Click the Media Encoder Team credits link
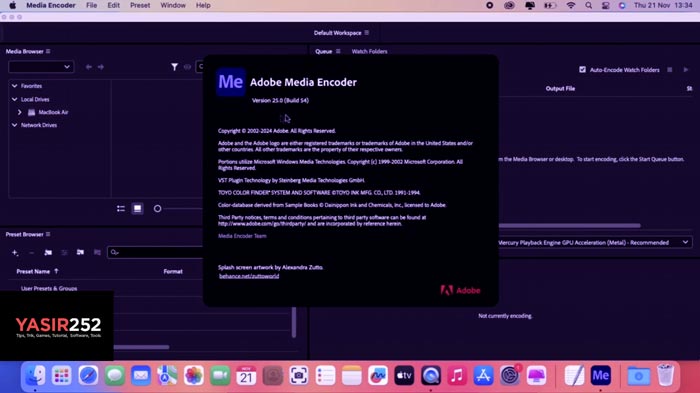700x393 pixels. pyautogui.click(x=242, y=236)
